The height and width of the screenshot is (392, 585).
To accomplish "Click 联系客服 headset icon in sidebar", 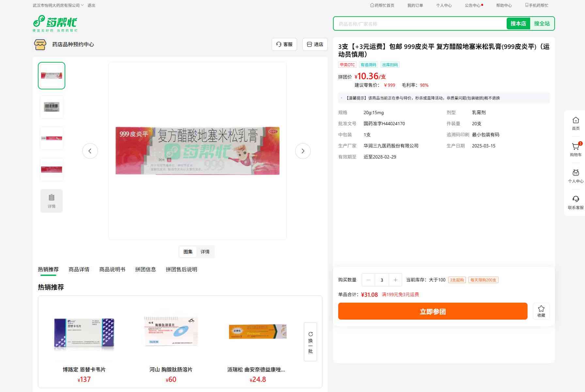I will point(576,199).
